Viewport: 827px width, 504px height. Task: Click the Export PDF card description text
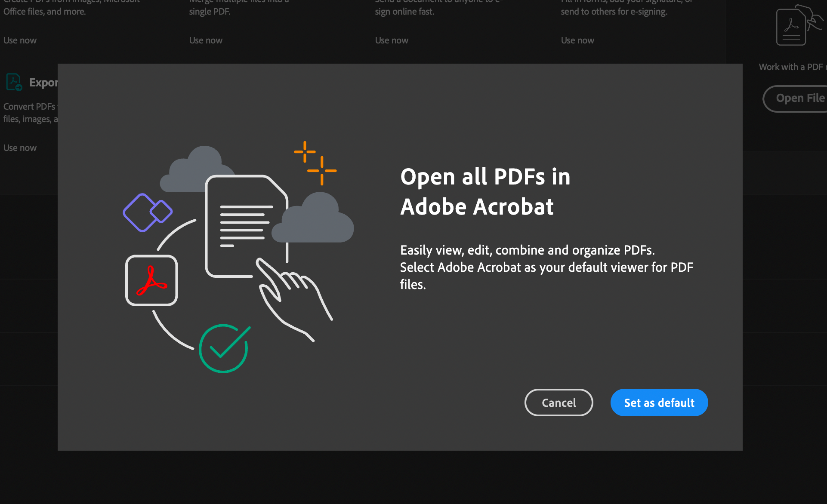[28, 112]
